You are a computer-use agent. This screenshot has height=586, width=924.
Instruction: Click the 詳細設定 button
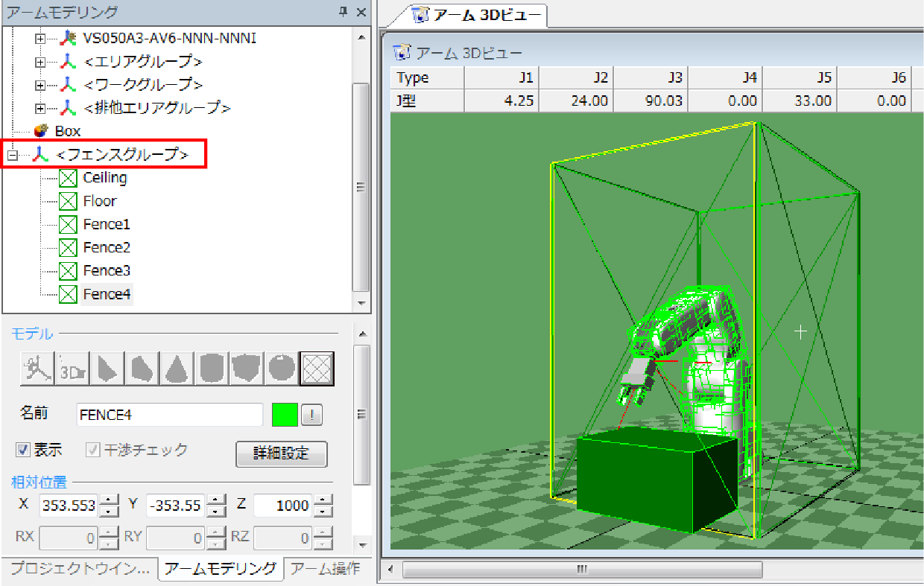281,453
